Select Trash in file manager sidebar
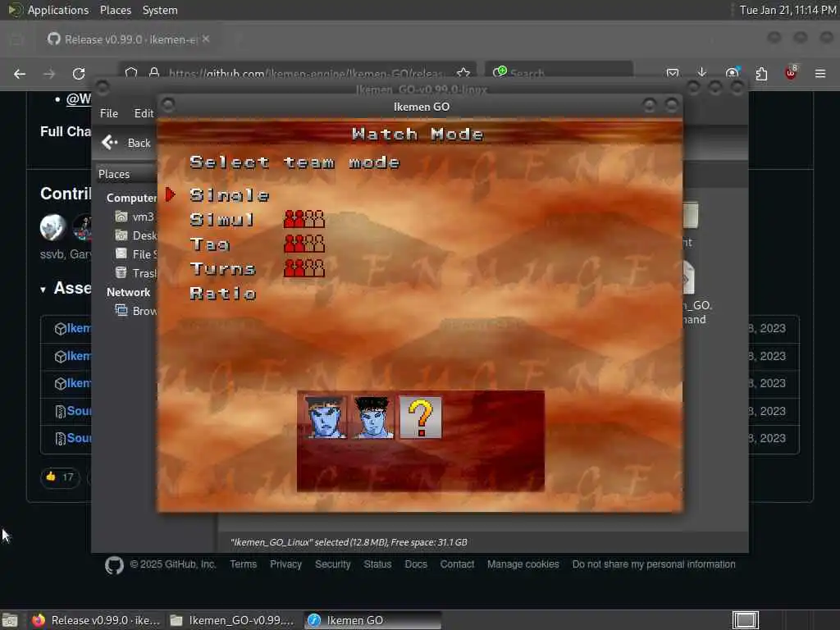Screen dimensions: 840x630 tap(137, 273)
